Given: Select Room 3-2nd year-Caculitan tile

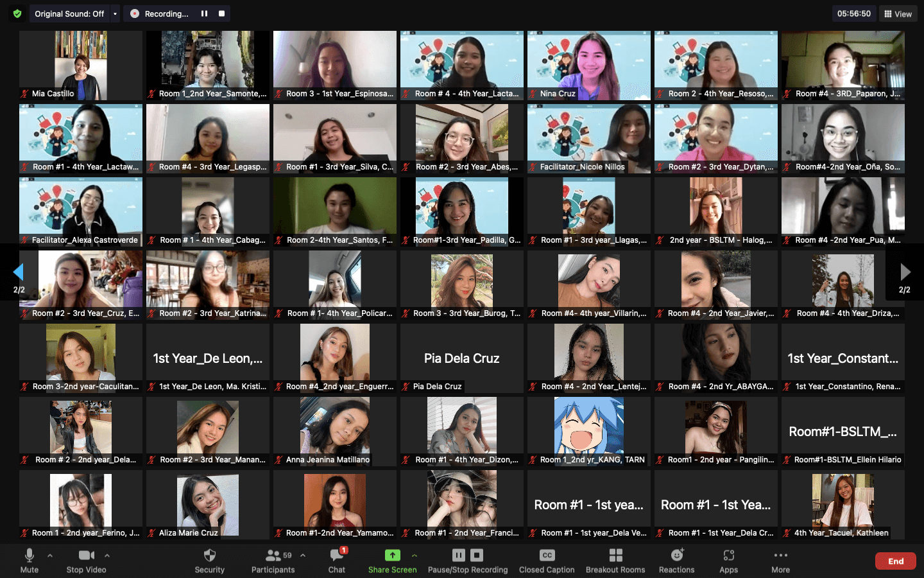Looking at the screenshot, I should click(81, 358).
